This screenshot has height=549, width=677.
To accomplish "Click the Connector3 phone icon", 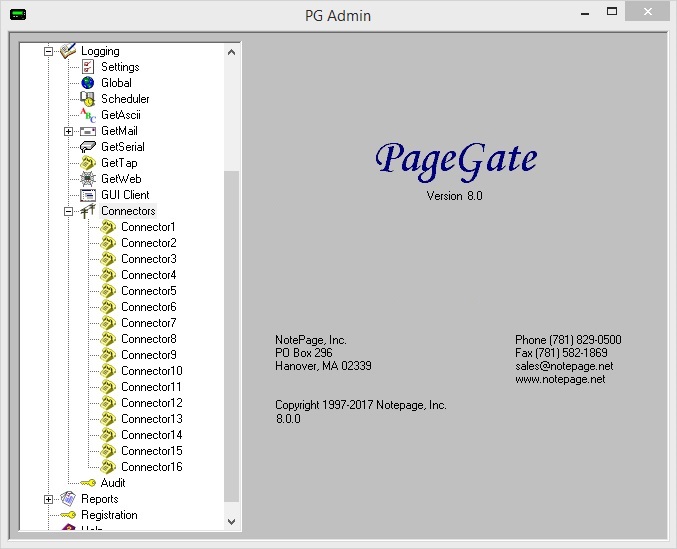I will [108, 259].
